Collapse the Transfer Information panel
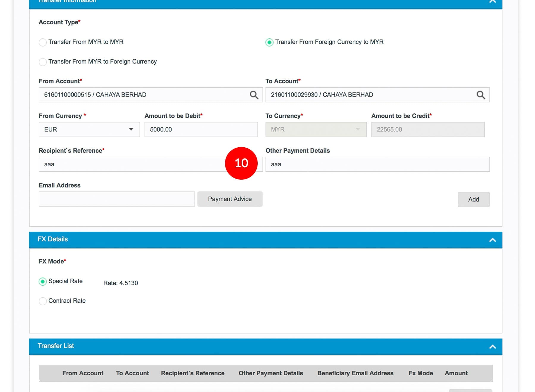This screenshot has height=392, width=535. (x=492, y=1)
